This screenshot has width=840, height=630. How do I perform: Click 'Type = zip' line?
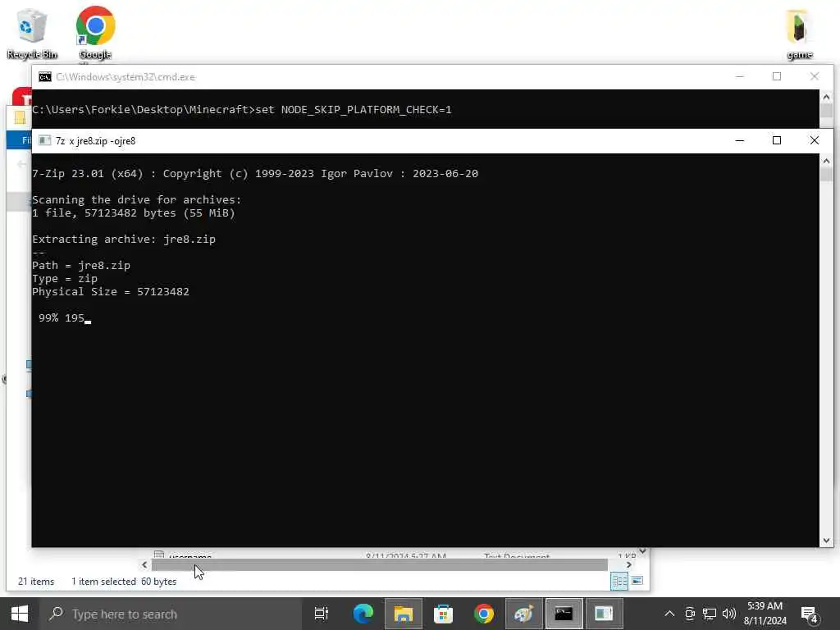coord(65,279)
